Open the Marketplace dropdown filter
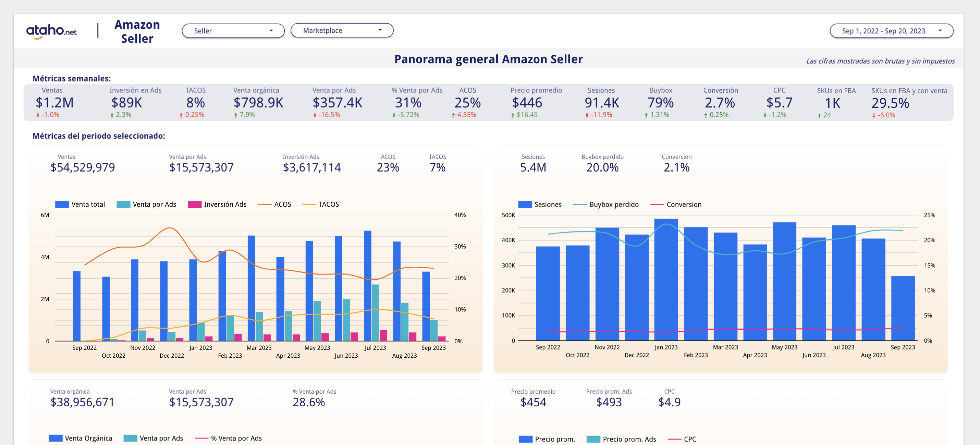 342,30
